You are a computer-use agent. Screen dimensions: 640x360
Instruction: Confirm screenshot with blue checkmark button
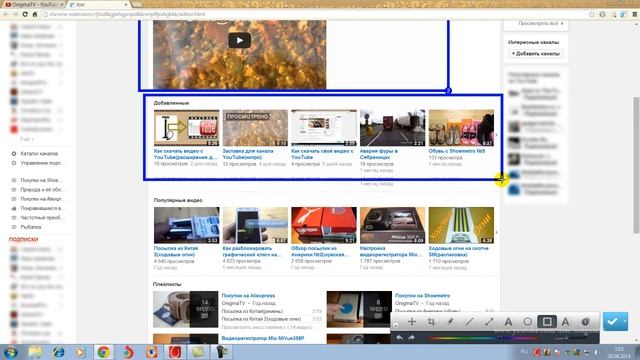coord(612,322)
